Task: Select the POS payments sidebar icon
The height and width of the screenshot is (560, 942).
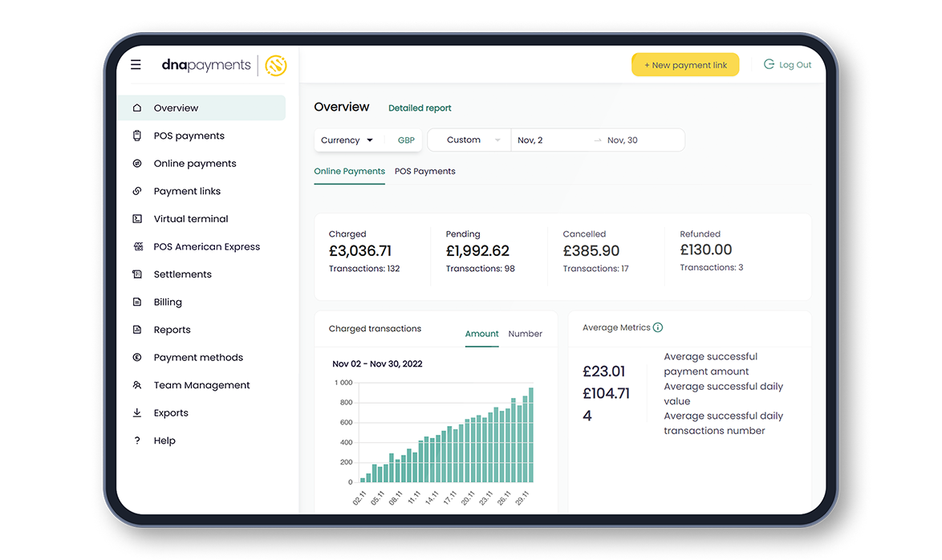Action: tap(138, 135)
